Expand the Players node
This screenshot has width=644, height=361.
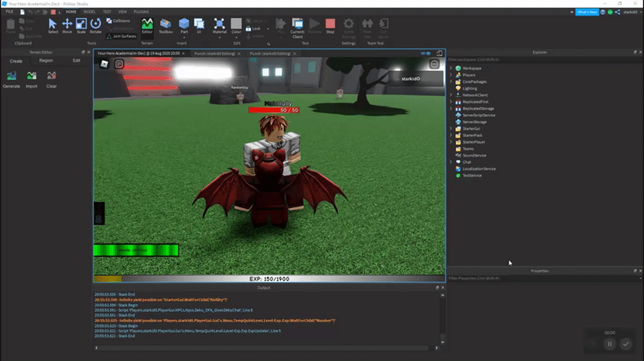451,75
